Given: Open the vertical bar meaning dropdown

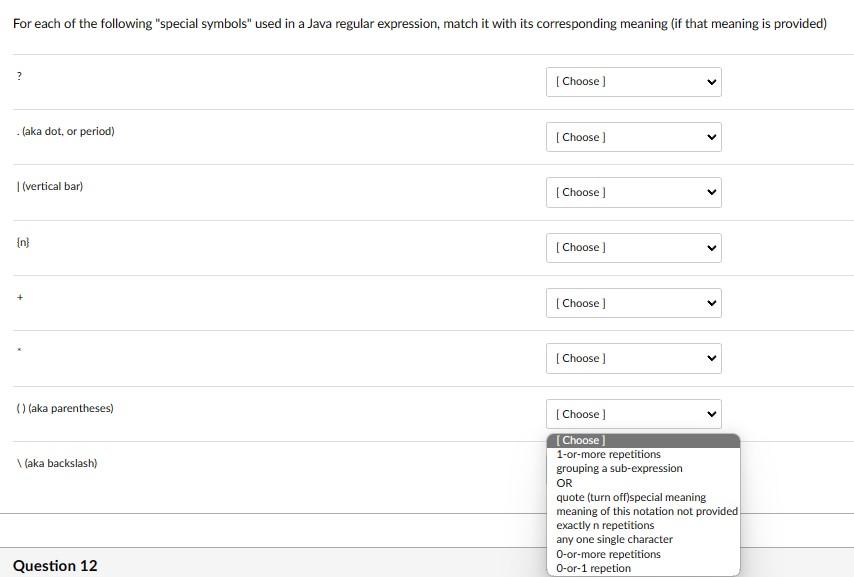Looking at the screenshot, I should tap(633, 192).
